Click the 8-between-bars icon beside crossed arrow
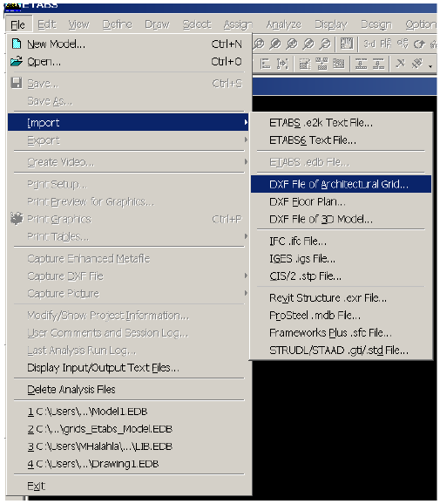This screenshot has width=440, height=504. point(378,64)
